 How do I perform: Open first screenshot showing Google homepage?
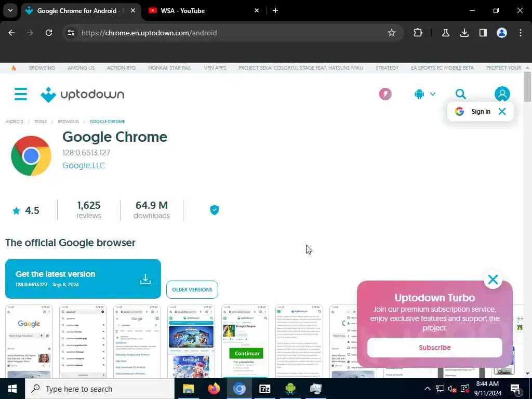pos(29,341)
